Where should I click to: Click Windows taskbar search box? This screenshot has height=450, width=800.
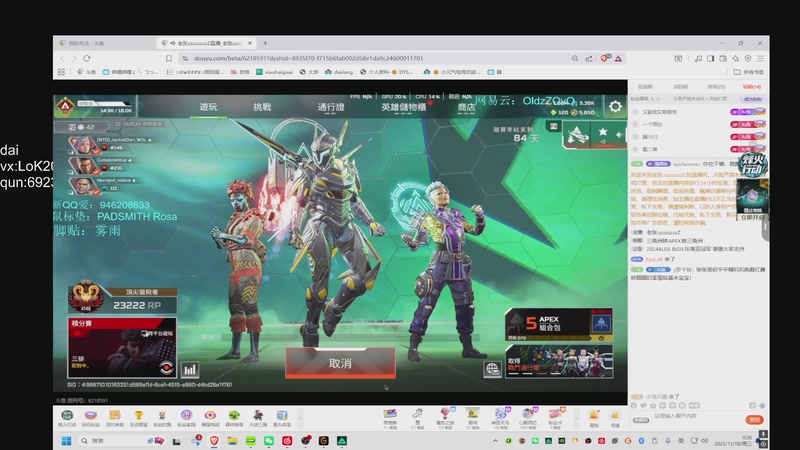point(121,441)
